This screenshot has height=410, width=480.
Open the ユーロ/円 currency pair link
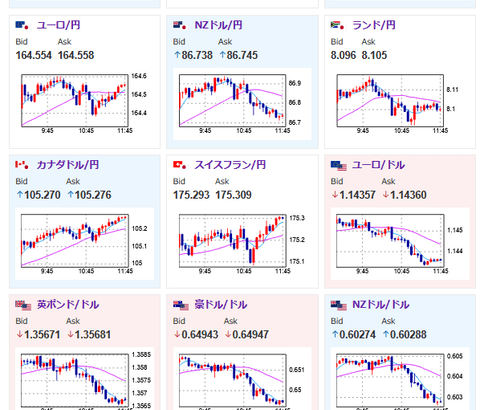point(59,25)
